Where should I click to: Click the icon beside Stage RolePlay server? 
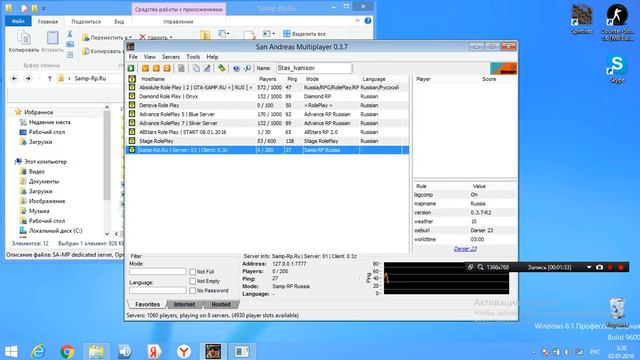132,141
